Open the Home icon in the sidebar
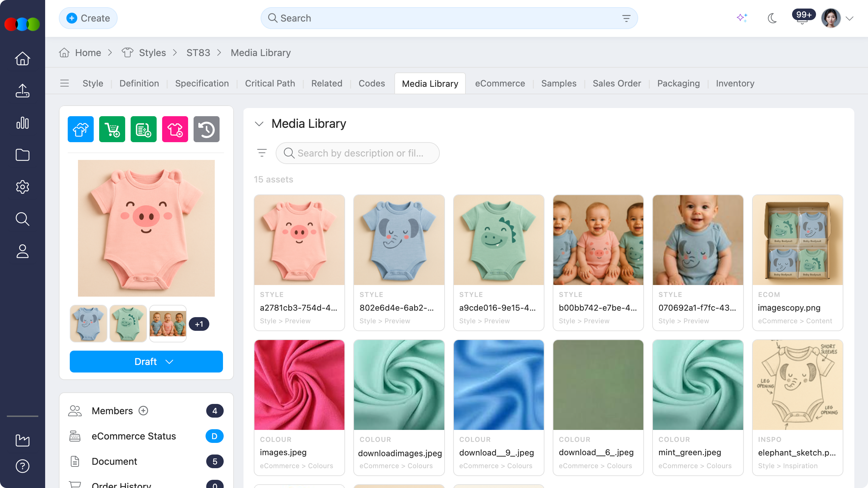This screenshot has width=868, height=488. click(23, 58)
